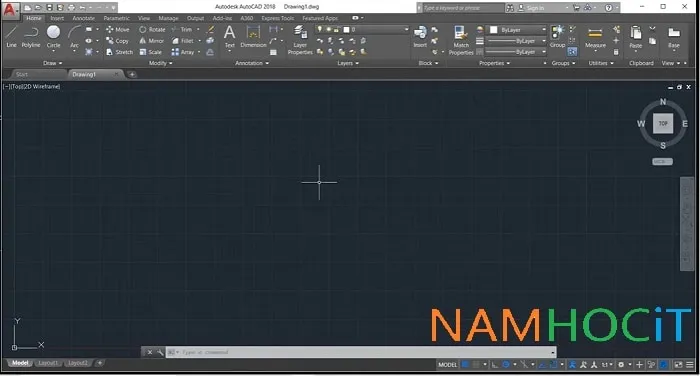
Task: Click the Plot printer icon
Action: point(71,8)
